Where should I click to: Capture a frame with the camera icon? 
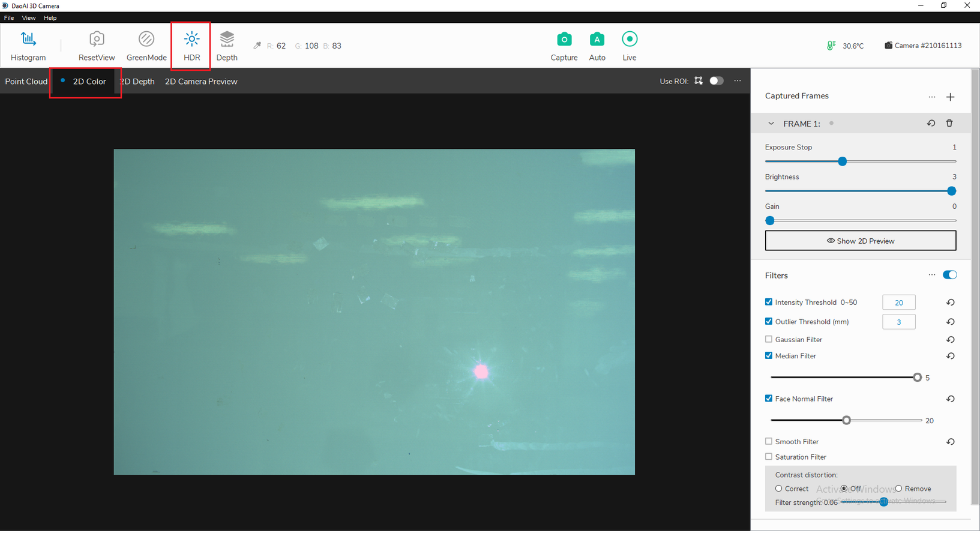(x=564, y=46)
